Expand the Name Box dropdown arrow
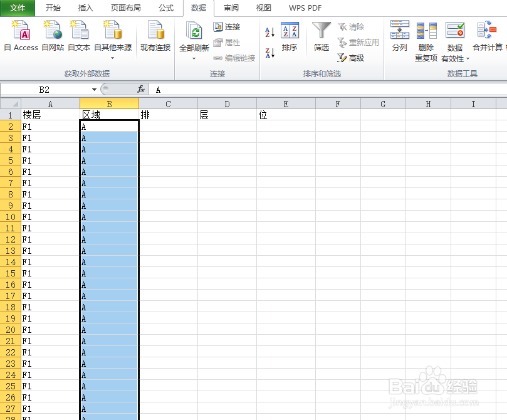 tap(94, 90)
